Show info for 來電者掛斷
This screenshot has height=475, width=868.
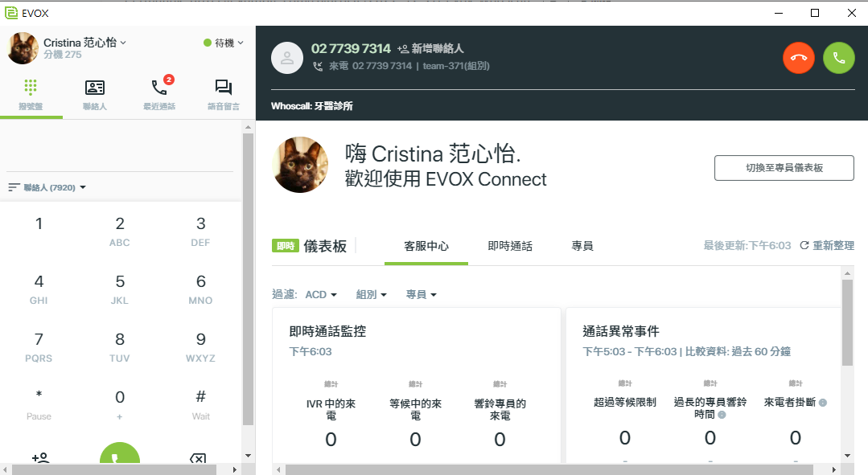(x=823, y=403)
